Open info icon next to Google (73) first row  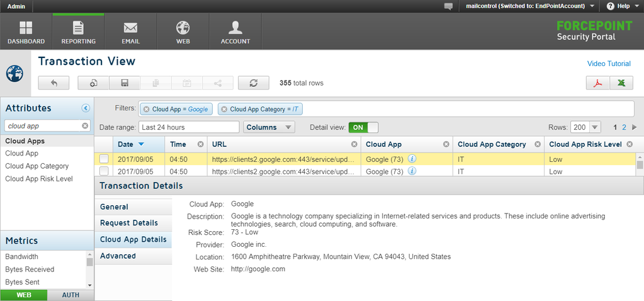point(412,159)
